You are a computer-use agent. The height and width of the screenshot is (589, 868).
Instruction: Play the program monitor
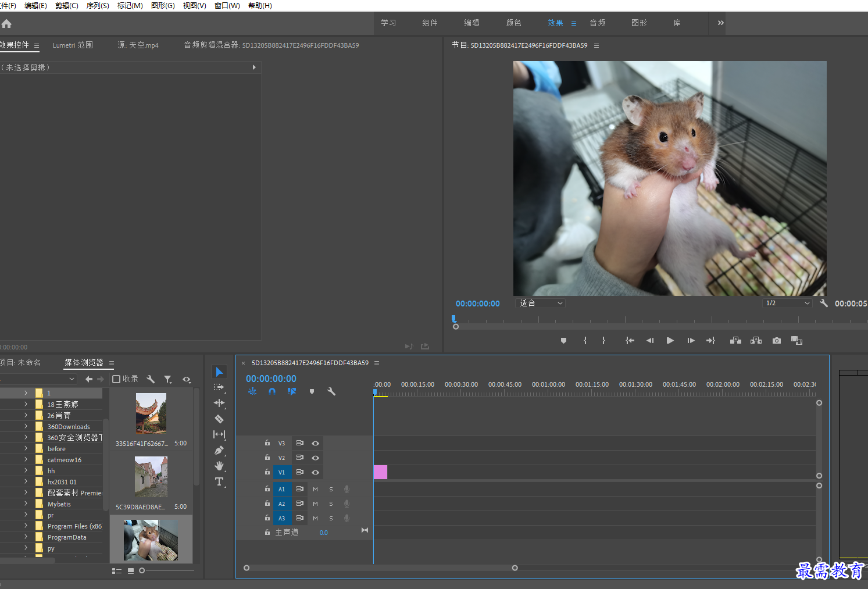coord(670,341)
